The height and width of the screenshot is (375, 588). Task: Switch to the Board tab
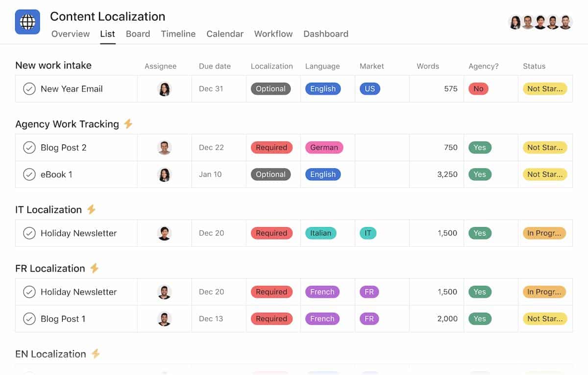138,34
